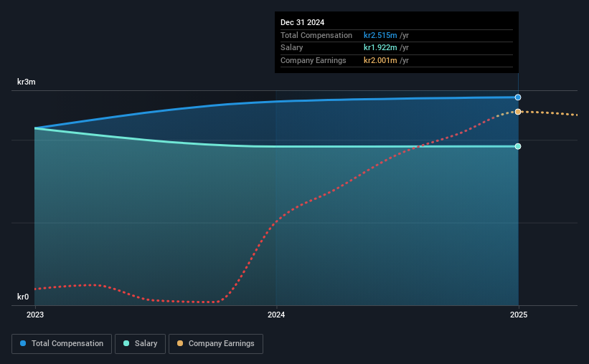
Task: Click the Company Earnings tooltip row label
Action: (x=314, y=60)
